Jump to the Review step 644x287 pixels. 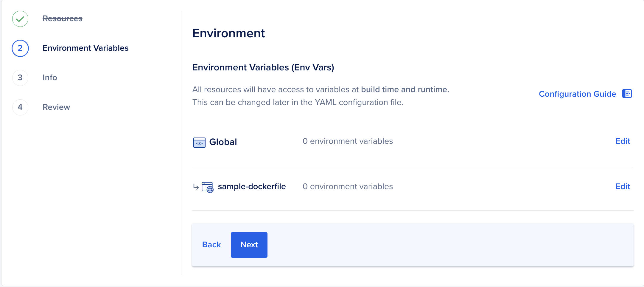click(56, 107)
